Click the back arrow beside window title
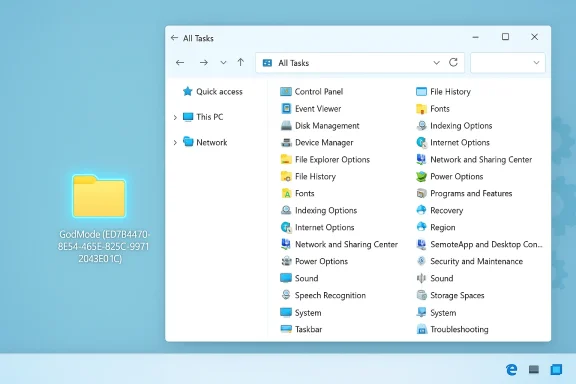The image size is (576, 384). pos(174,38)
